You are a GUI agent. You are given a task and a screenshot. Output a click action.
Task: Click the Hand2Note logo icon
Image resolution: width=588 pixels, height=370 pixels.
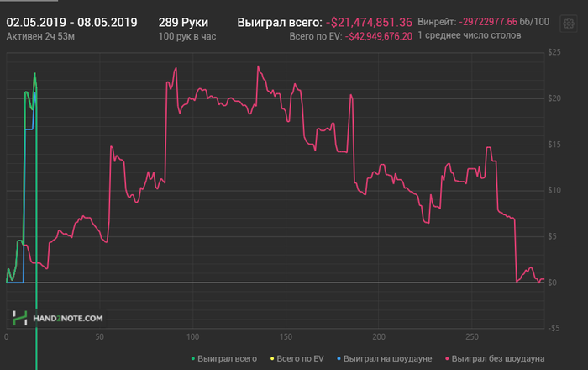tap(19, 318)
